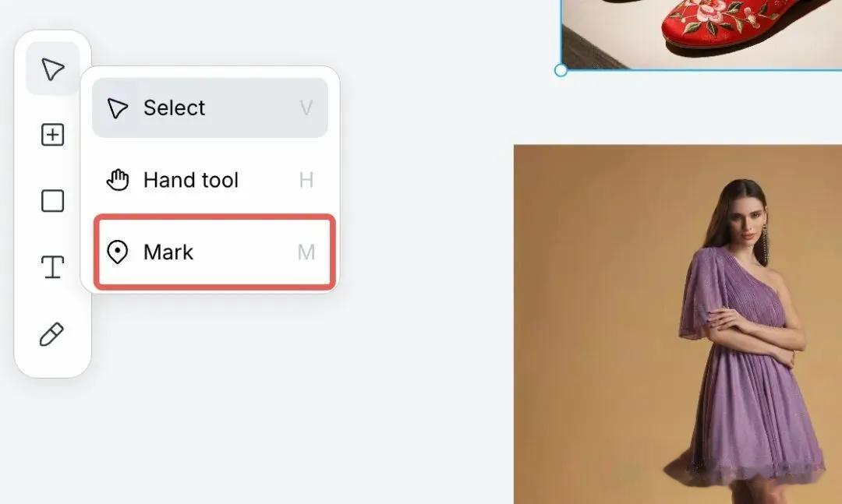This screenshot has width=842, height=504.
Task: Click the add frame plus icon
Action: tap(53, 135)
